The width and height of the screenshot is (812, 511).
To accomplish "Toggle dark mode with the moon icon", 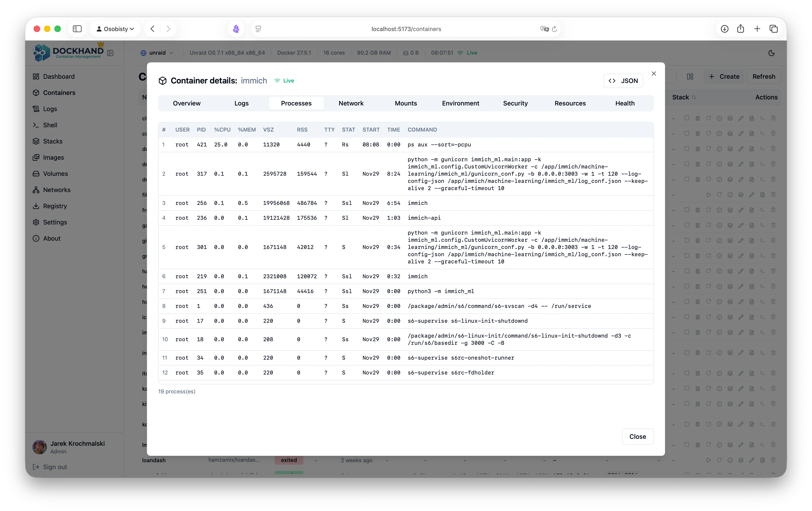I will tap(772, 53).
